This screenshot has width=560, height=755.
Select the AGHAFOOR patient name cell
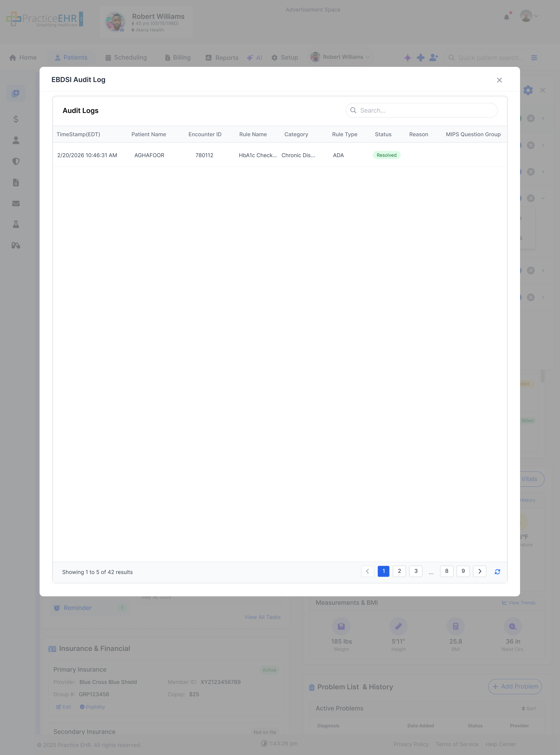click(x=149, y=155)
